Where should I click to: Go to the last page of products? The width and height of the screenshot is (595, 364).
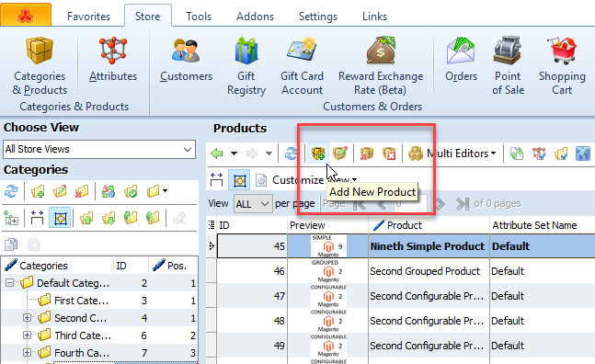point(462,204)
